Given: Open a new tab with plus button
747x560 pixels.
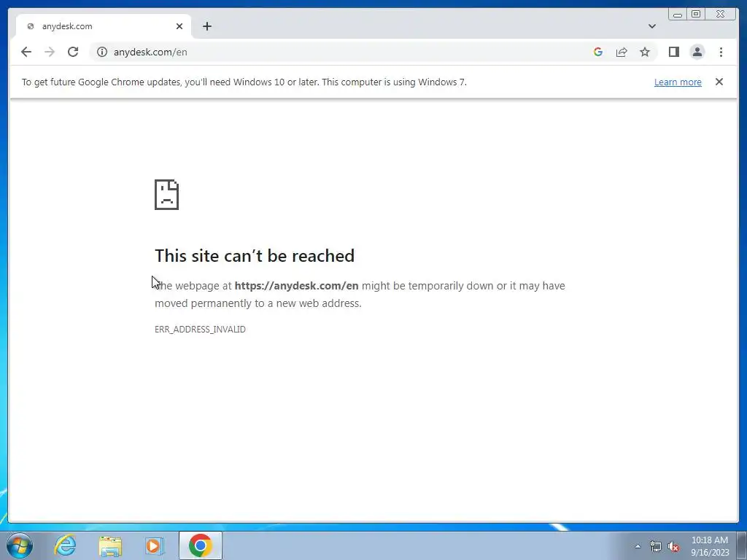Looking at the screenshot, I should pyautogui.click(x=206, y=26).
